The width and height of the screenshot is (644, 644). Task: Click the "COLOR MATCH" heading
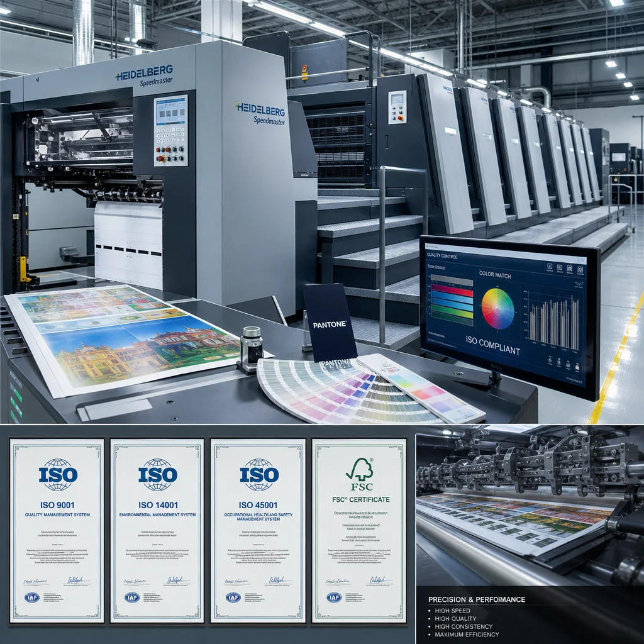[495, 275]
